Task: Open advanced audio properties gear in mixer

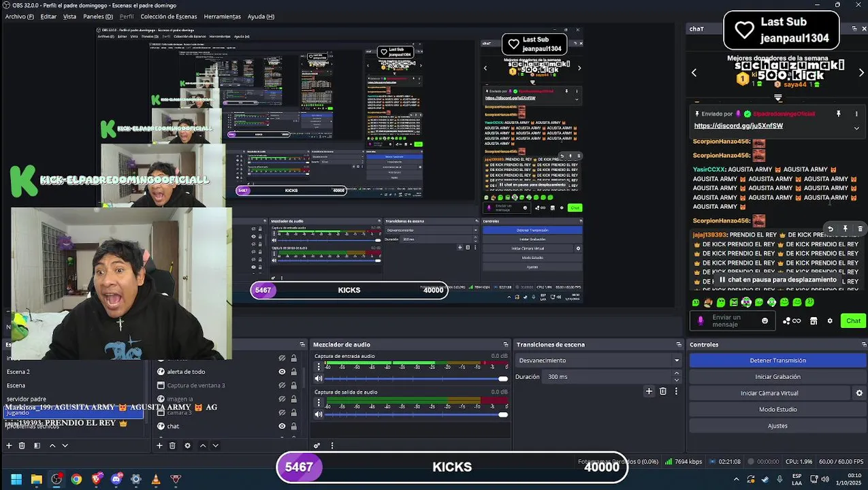Action: [x=317, y=446]
